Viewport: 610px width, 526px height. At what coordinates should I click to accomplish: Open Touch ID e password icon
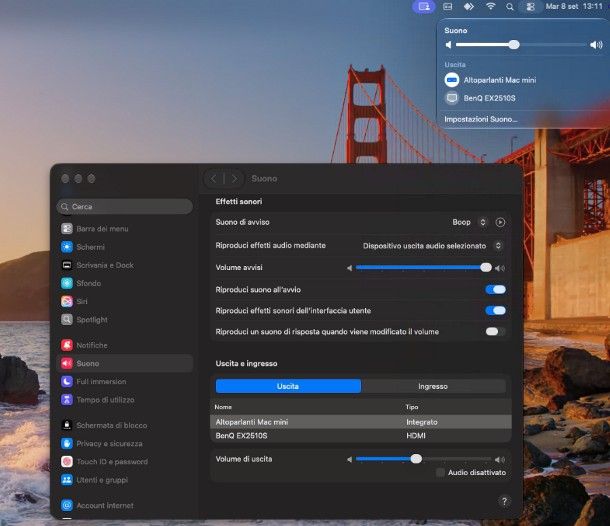pyautogui.click(x=67, y=461)
